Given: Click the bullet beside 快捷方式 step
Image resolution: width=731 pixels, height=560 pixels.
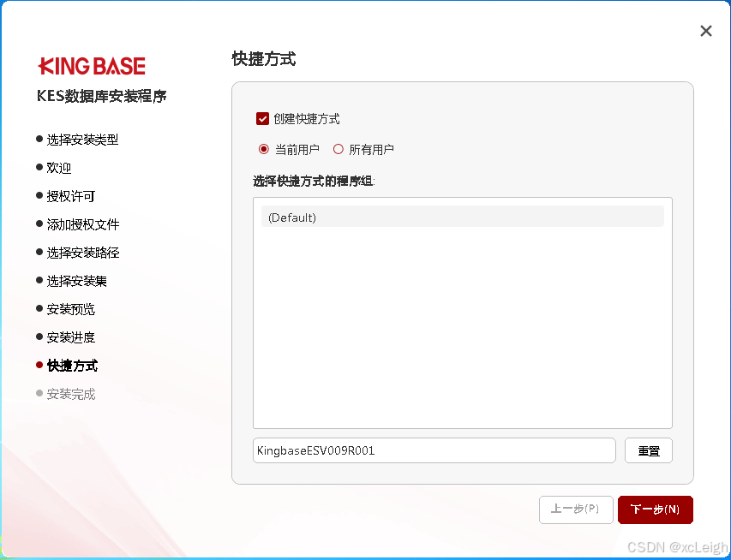Looking at the screenshot, I should click(39, 365).
